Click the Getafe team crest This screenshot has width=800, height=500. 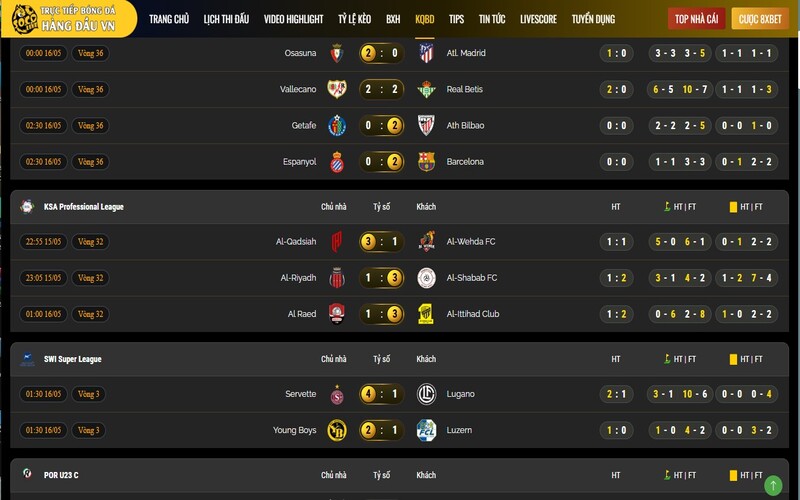(337, 126)
